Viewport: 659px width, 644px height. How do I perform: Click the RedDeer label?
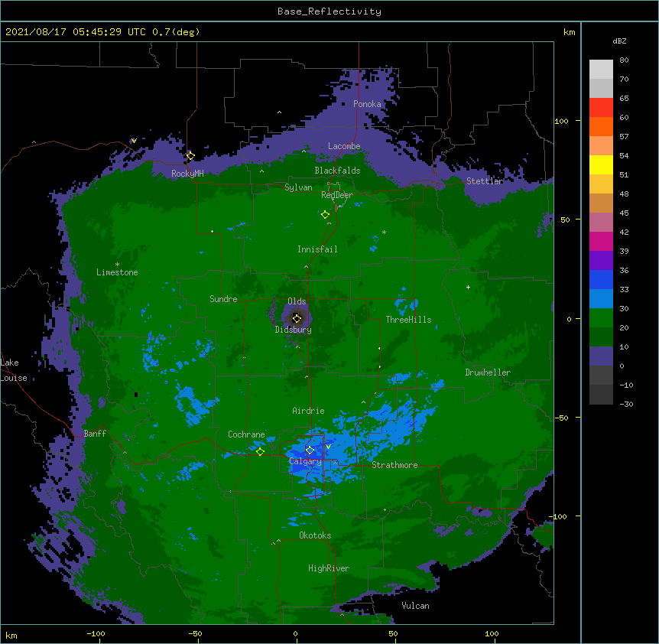point(336,195)
